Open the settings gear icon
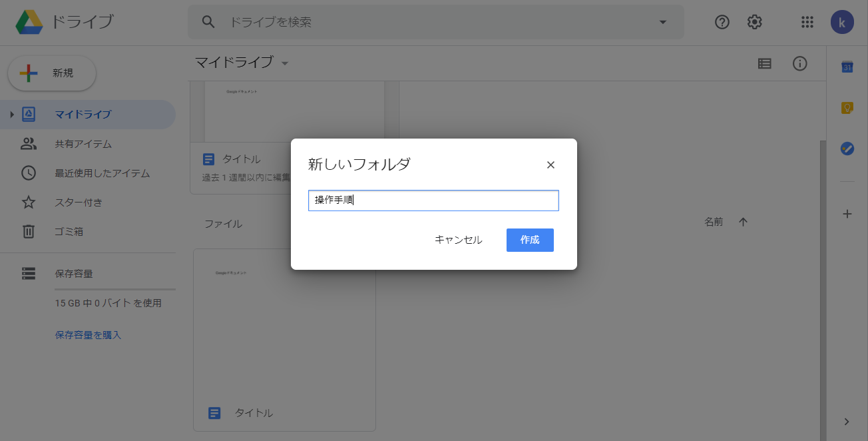 [754, 22]
